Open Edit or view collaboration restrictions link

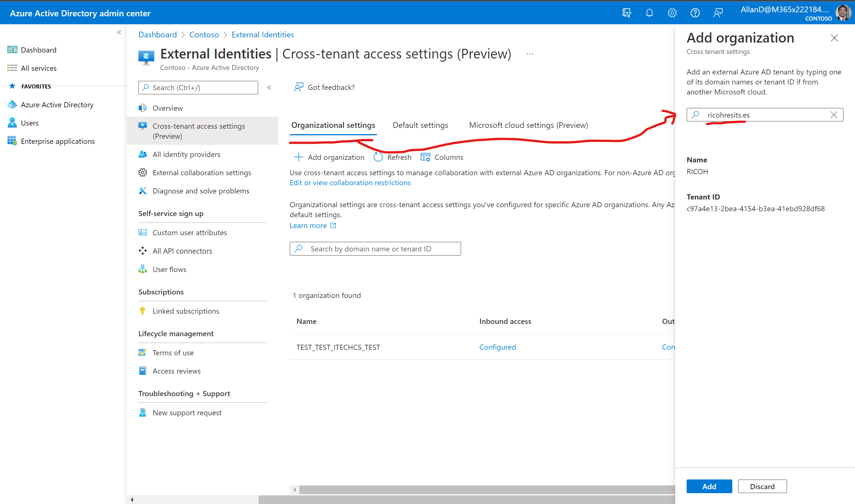pyautogui.click(x=350, y=183)
